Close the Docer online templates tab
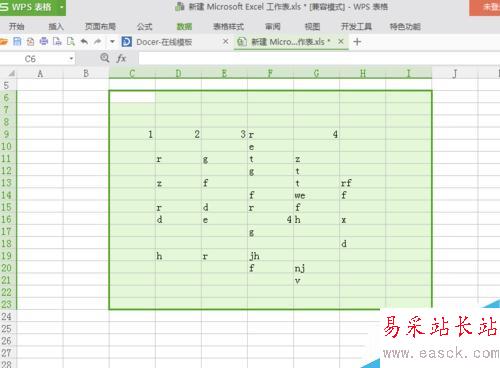The image size is (500, 368). 226,42
